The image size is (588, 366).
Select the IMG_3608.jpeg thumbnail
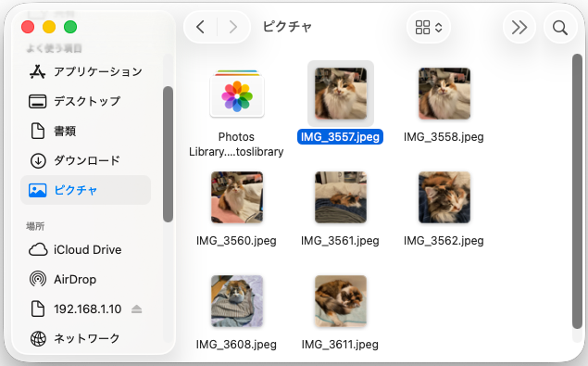pos(237,301)
